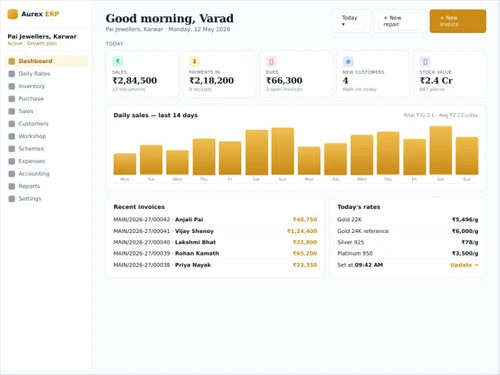Go to the Inventory section
This screenshot has height=375, width=500.
click(46, 86)
